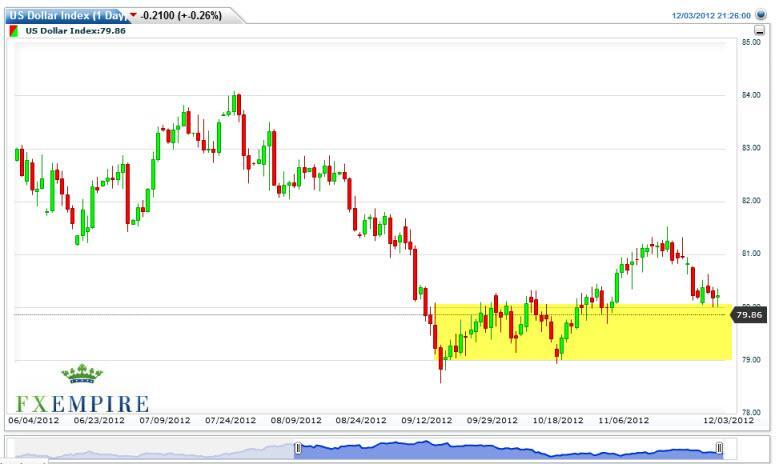Click the 10/18/2012 date axis label
Image resolution: width=782 pixels, height=464 pixels.
pyautogui.click(x=558, y=420)
